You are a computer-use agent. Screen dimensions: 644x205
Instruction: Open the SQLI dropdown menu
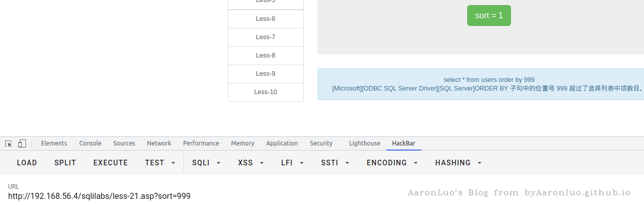point(206,163)
